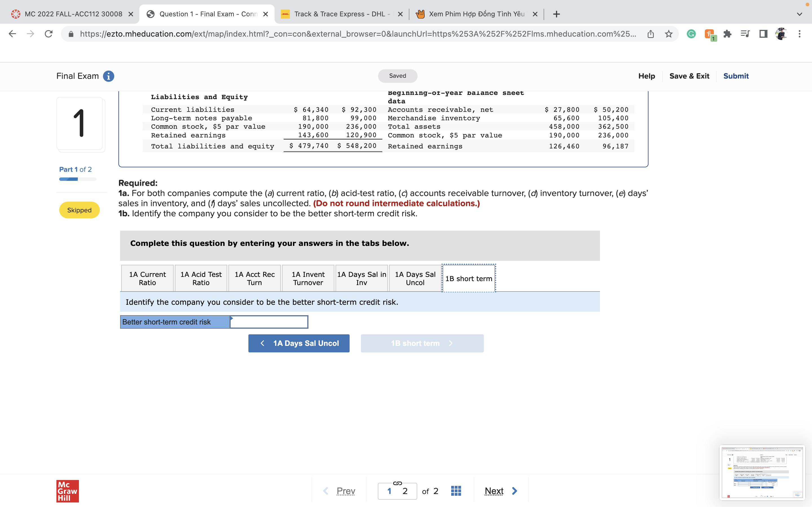Screen dimensions: 812x507
Task: Switch to 1A Current Ratio tab
Action: (x=147, y=278)
